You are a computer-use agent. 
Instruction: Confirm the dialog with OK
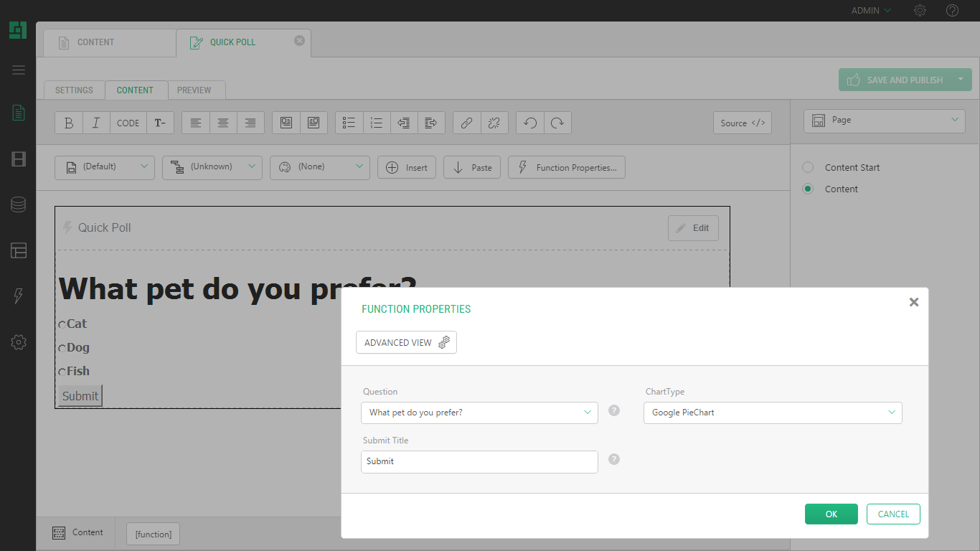tap(831, 514)
